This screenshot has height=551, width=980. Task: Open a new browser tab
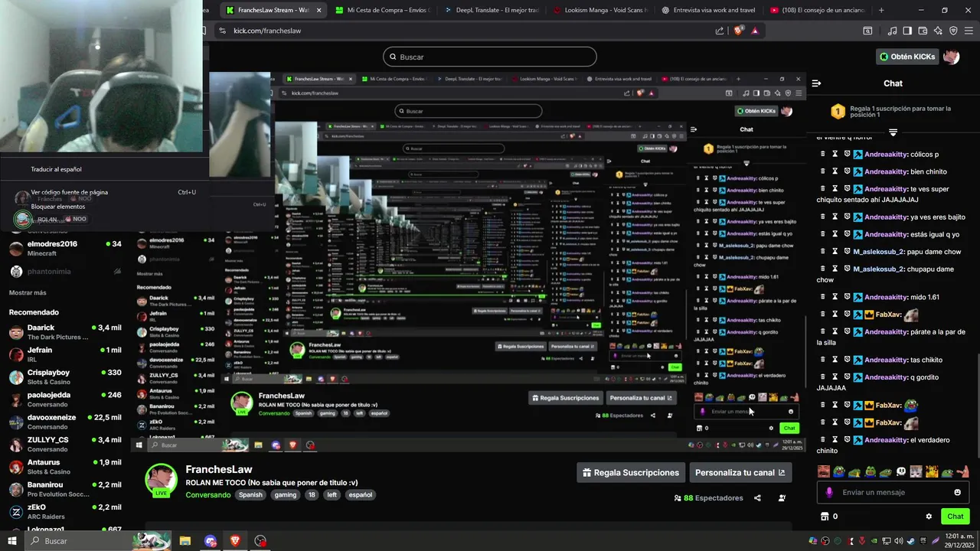[x=881, y=10]
